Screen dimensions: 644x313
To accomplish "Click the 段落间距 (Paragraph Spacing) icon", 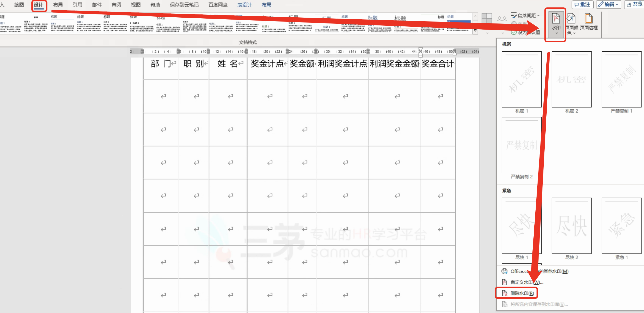I will [514, 15].
